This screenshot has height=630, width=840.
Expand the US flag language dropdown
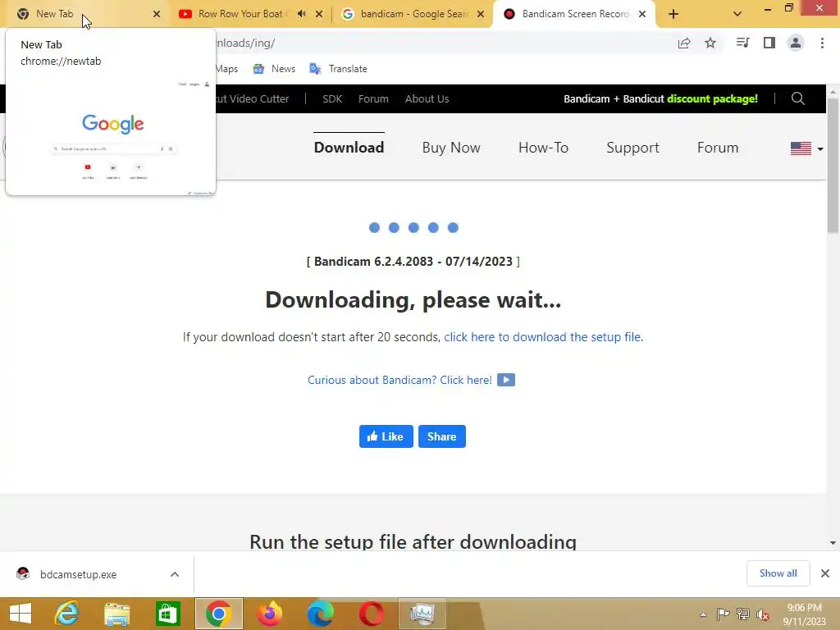(x=807, y=148)
